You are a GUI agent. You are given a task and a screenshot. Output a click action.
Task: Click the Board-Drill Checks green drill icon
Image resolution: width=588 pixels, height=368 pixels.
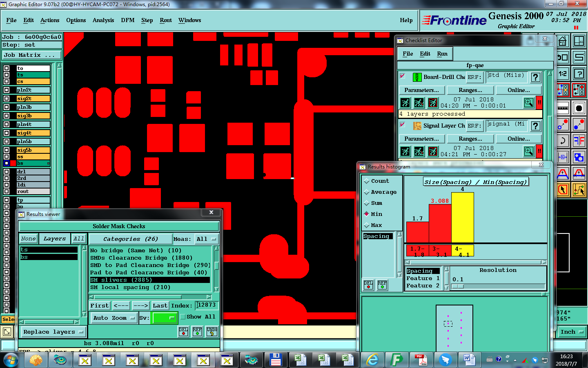point(417,77)
